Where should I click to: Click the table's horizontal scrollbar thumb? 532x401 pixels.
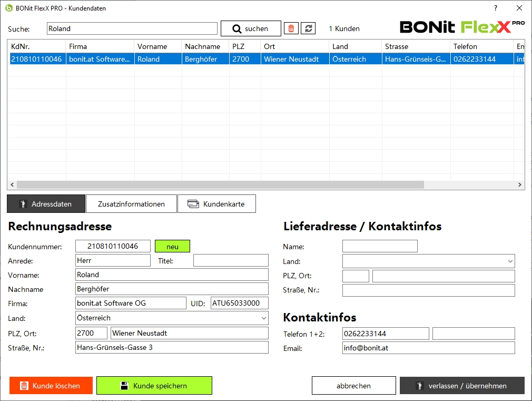point(220,185)
